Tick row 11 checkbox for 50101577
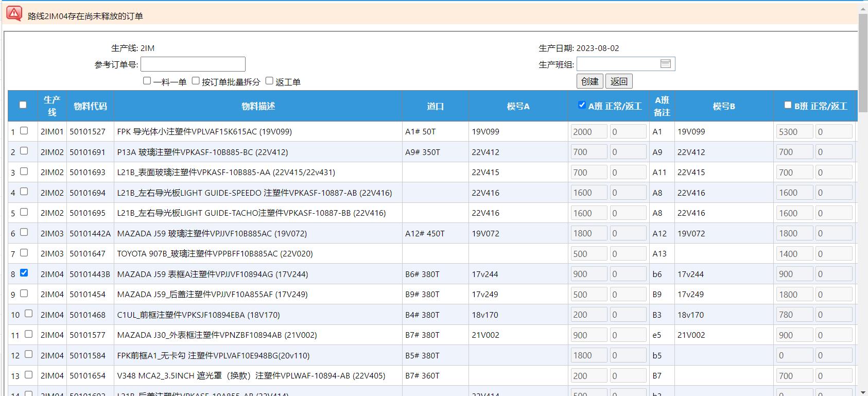 (28, 334)
